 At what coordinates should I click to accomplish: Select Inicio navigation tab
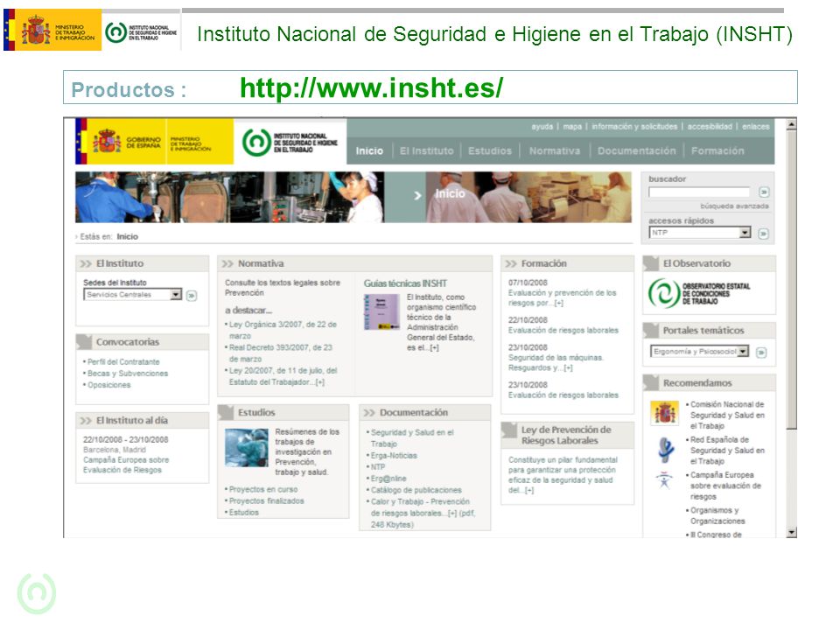tap(369, 151)
